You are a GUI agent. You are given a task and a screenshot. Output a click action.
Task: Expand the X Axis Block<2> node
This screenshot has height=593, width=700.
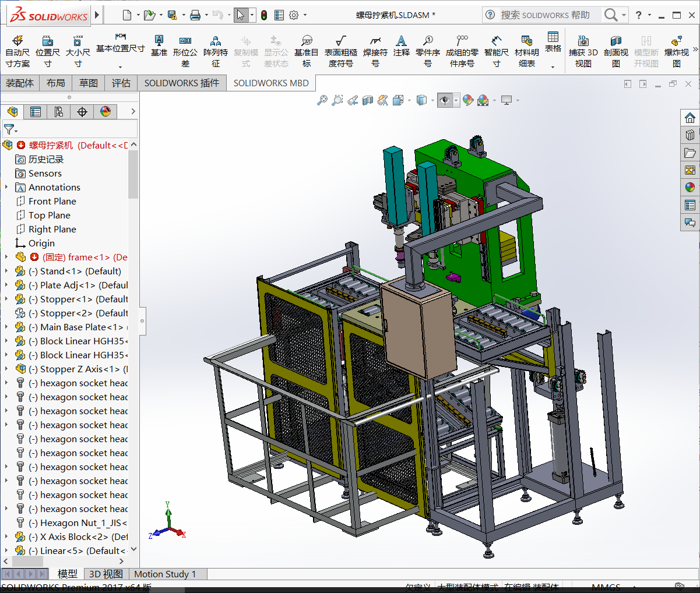[6, 536]
